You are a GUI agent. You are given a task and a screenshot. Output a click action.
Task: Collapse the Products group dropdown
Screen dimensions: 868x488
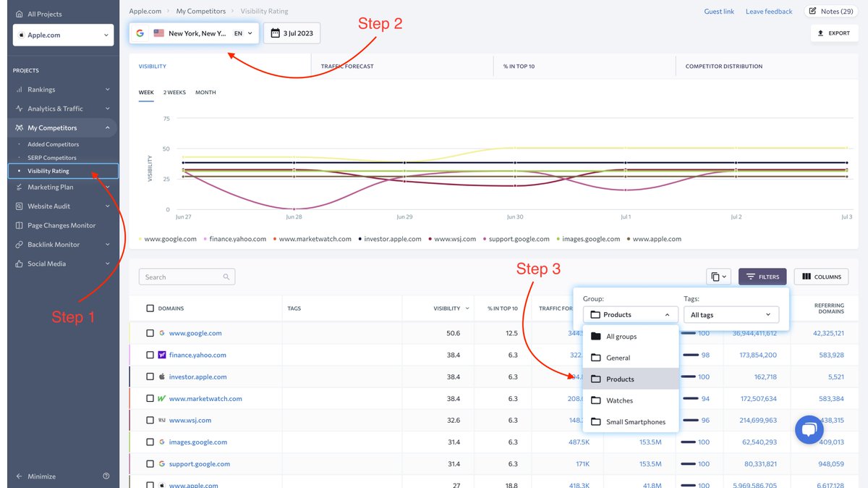pos(631,315)
